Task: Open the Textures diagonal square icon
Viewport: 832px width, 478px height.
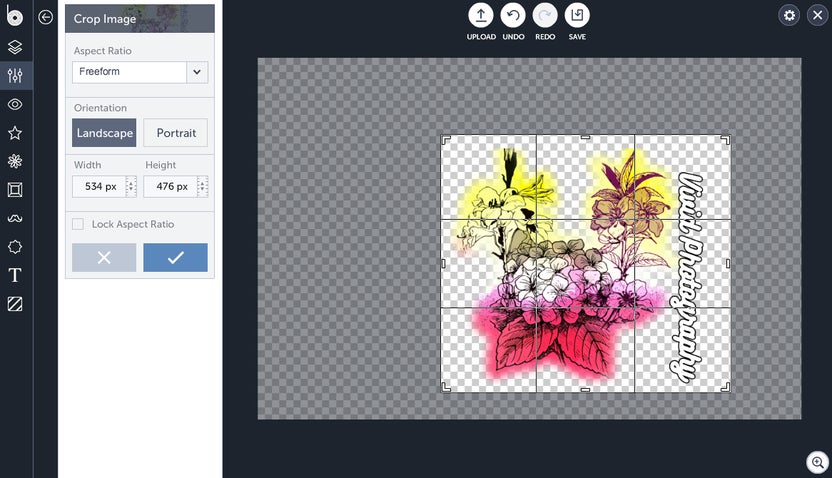Action: pyautogui.click(x=15, y=303)
